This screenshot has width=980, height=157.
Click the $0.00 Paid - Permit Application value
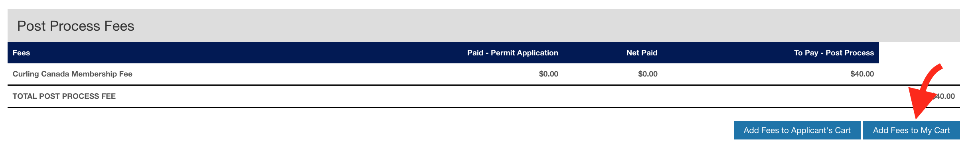pos(548,74)
